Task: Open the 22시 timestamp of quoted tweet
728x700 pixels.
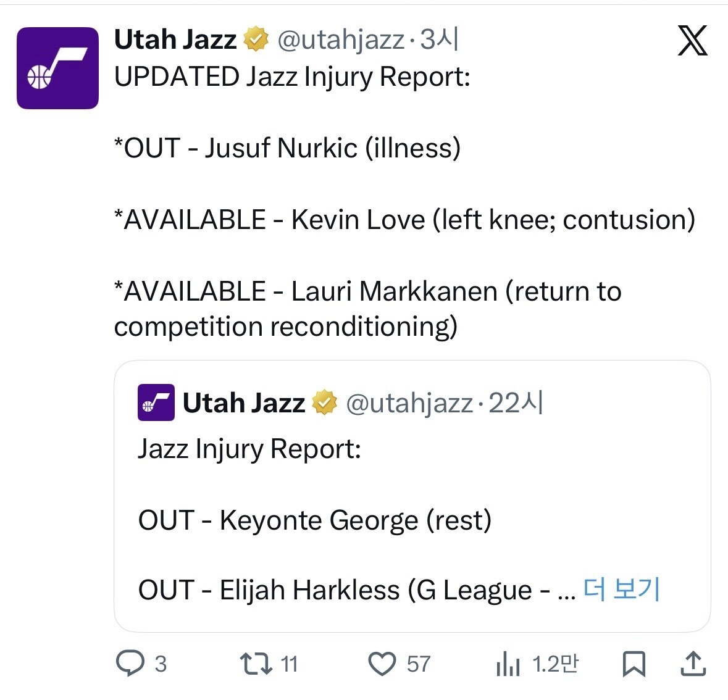Action: pos(516,403)
